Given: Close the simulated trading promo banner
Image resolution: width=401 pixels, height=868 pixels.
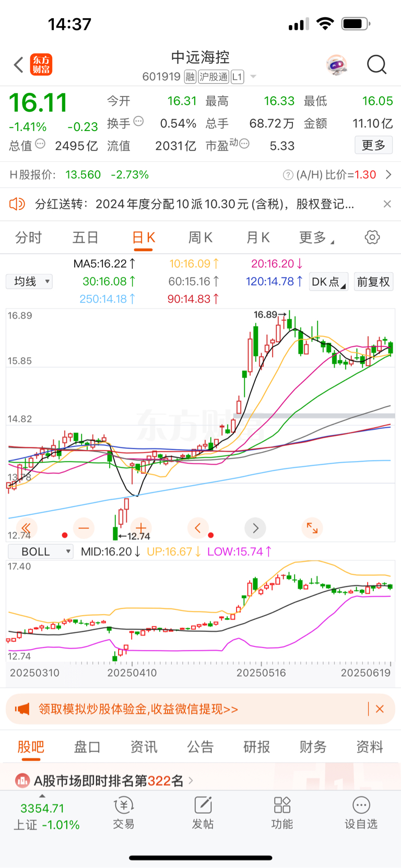Looking at the screenshot, I should tap(380, 709).
